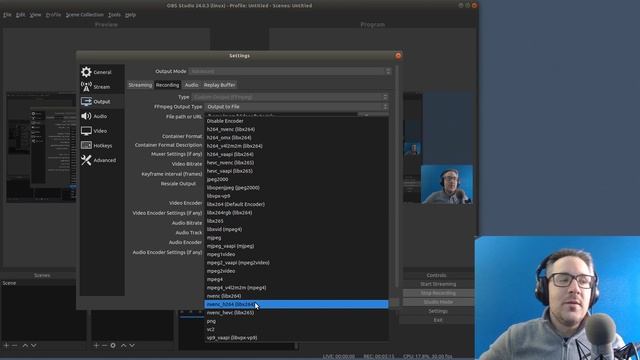Choose h264_vaapi (libx264) encoder
The height and width of the screenshot is (360, 640).
click(296, 154)
